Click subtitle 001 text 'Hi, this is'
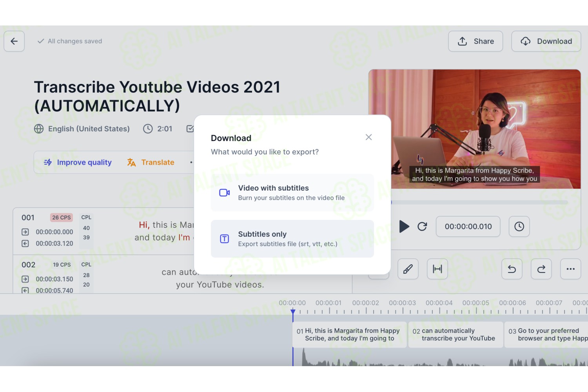Screen dimensions: 588x392 click(x=166, y=225)
